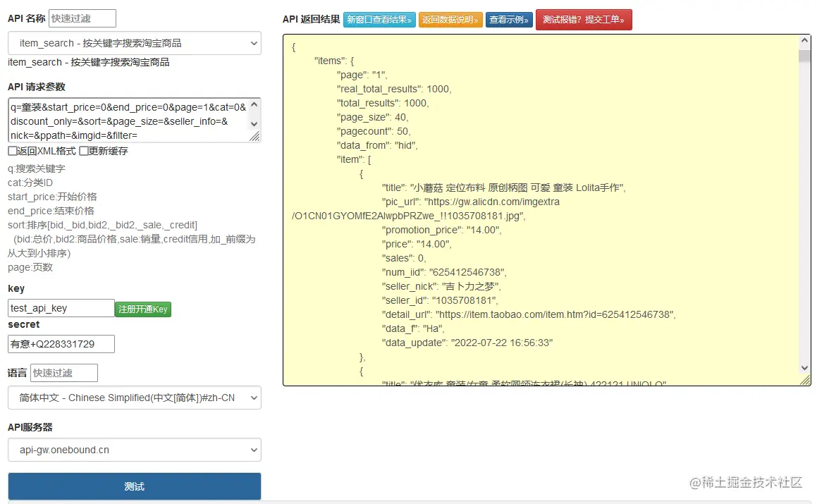Tick the 更新缓存 checkbox
Image resolution: width=817 pixels, height=504 pixels.
pos(83,151)
